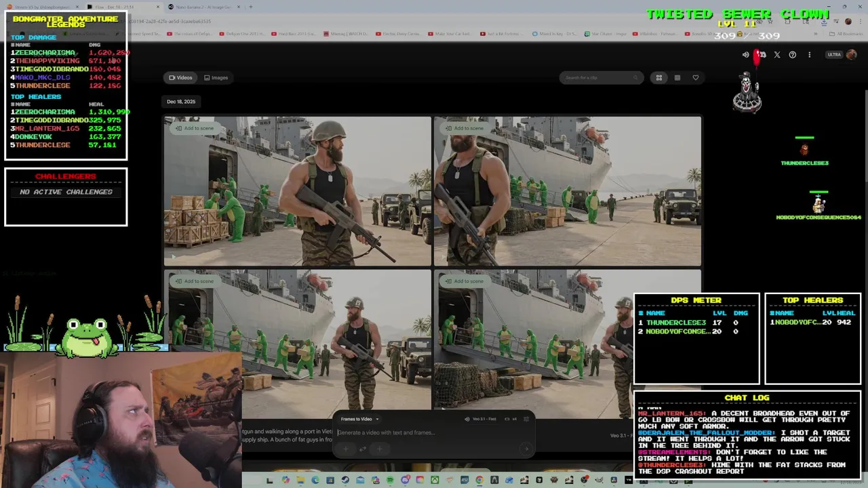
Task: Change the x4 outputs count setting
Action: point(511,419)
